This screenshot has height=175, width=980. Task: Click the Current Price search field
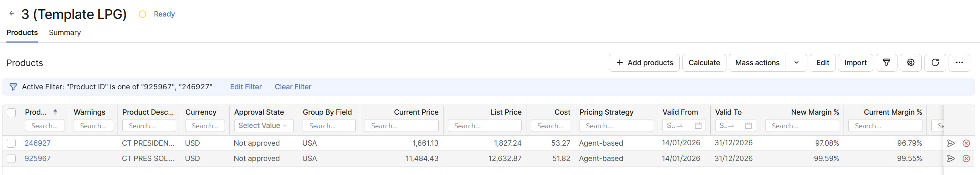tap(401, 126)
